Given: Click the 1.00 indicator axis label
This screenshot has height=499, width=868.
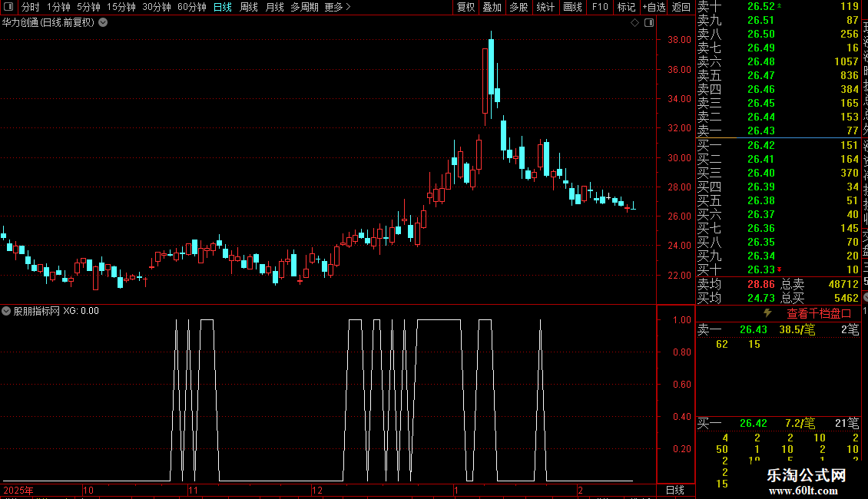Looking at the screenshot, I should click(682, 320).
